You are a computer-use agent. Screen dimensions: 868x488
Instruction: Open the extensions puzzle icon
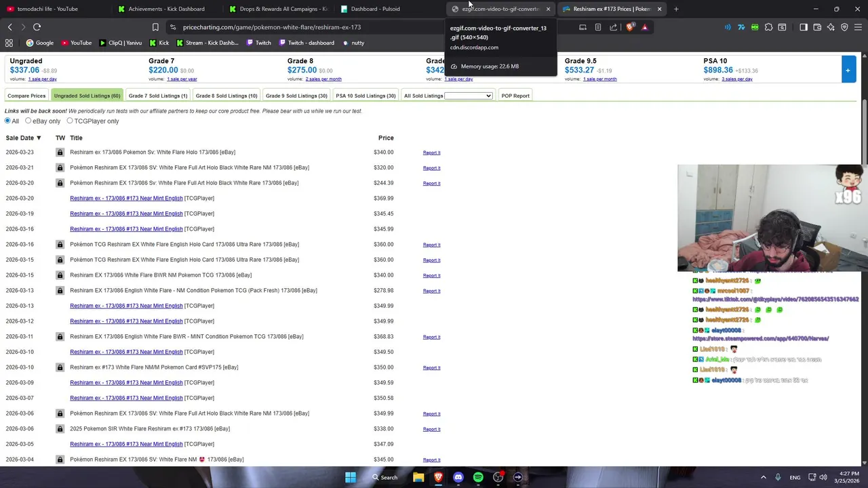768,27
